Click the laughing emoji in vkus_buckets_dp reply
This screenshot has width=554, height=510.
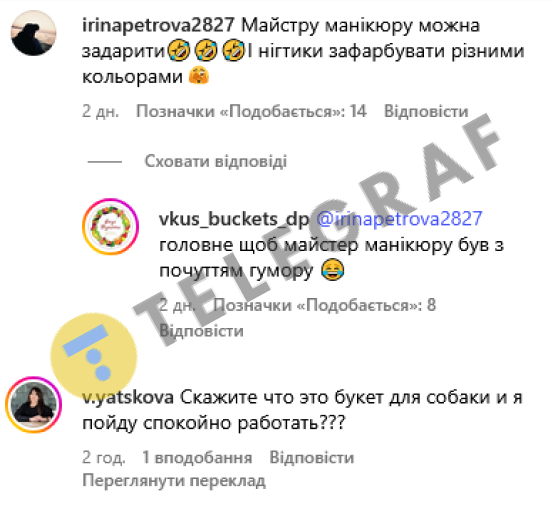(x=332, y=270)
